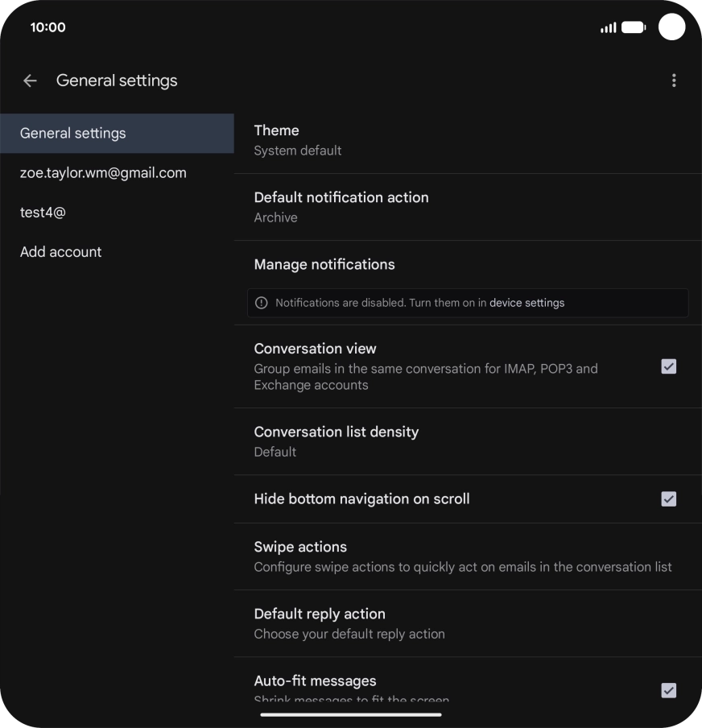Tap the bottom home gesture bar
The height and width of the screenshot is (728, 702).
coord(351,714)
